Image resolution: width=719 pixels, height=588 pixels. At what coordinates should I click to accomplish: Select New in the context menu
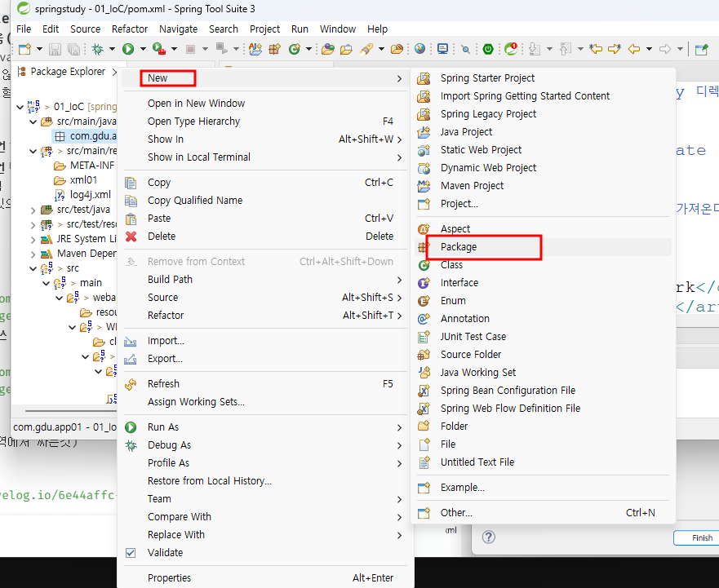[x=266, y=78]
